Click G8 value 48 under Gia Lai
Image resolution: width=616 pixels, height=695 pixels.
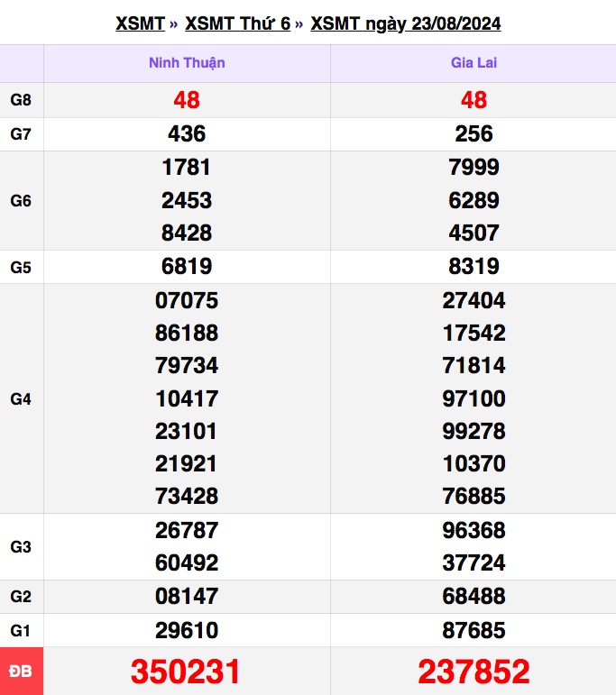point(473,100)
